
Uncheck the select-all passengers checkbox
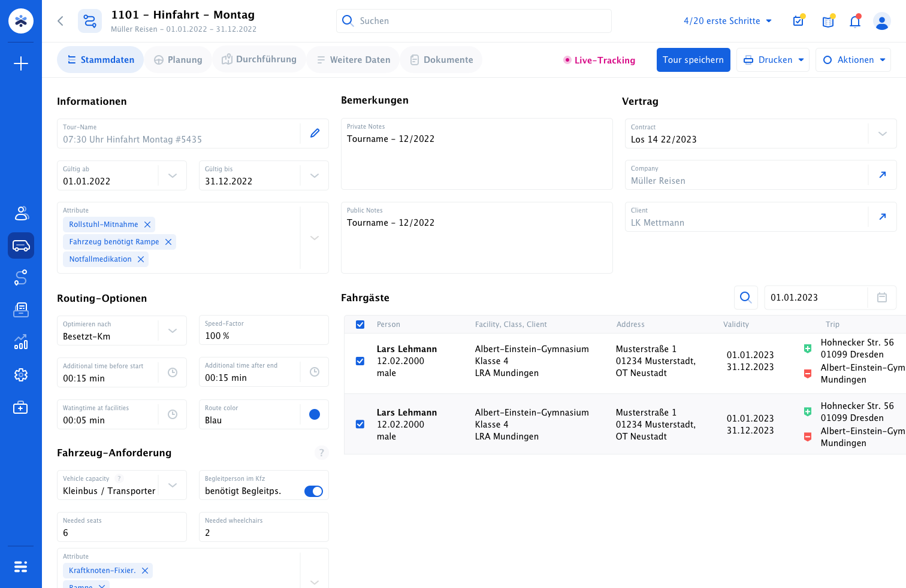[x=360, y=325]
